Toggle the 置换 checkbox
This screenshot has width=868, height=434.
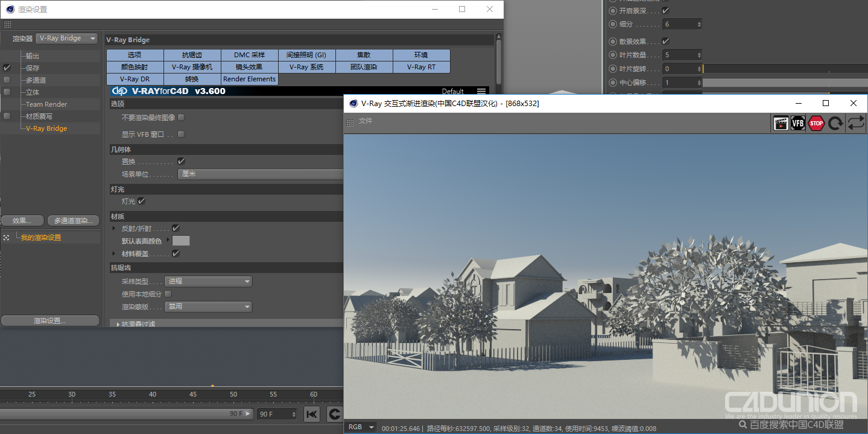pyautogui.click(x=181, y=161)
